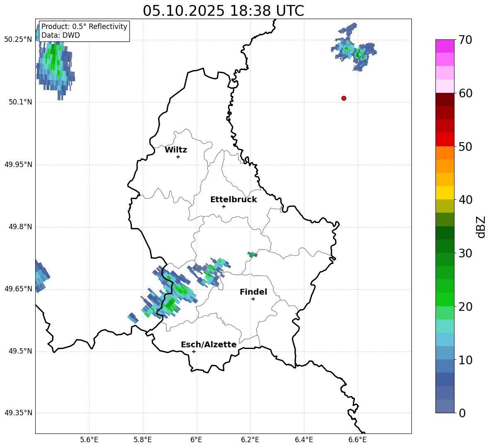The image size is (491, 448).
Task: Click 'Product: 0.5° Reflectivity' legend text
Action: click(84, 26)
